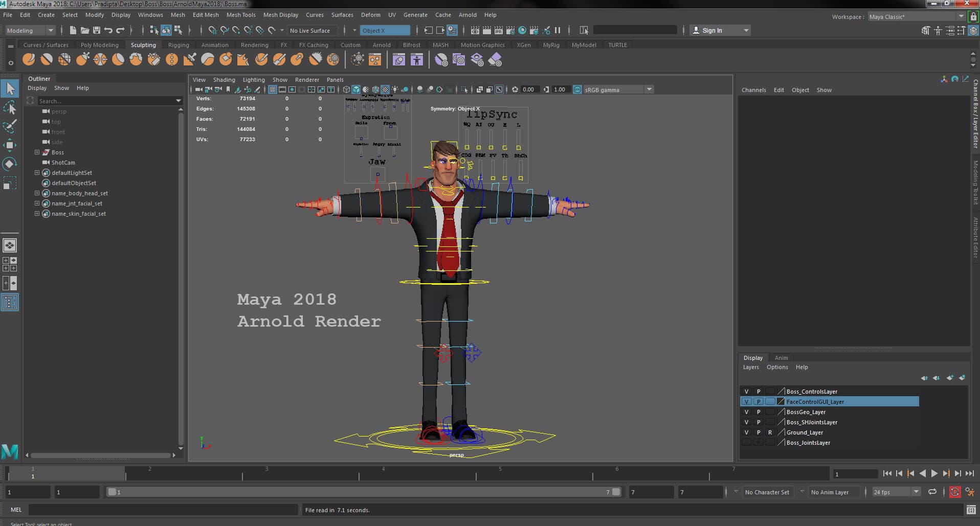Toggle visibility box of Boss_JointsLayer
Screen dimensions: 980x526
coord(746,443)
